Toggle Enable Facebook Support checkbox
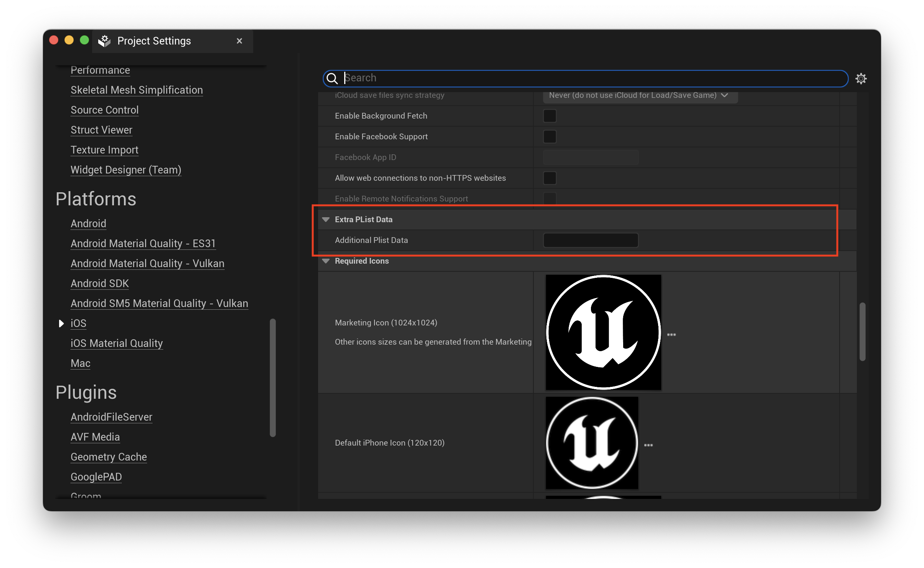The height and width of the screenshot is (568, 924). (550, 137)
